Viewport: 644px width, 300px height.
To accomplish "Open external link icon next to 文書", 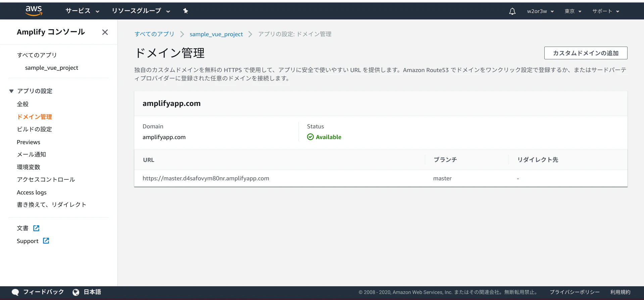I will [x=36, y=228].
